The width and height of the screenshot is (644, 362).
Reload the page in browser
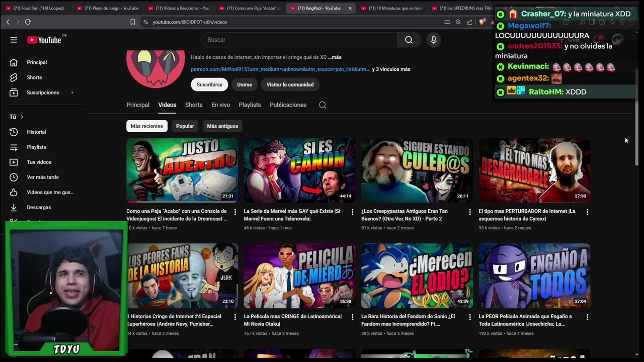tap(28, 22)
